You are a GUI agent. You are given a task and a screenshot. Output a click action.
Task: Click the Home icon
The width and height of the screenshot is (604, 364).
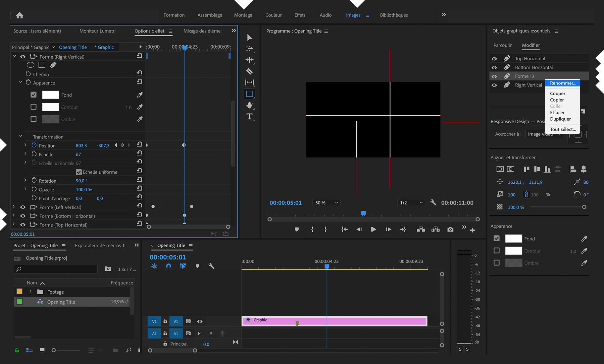point(19,15)
